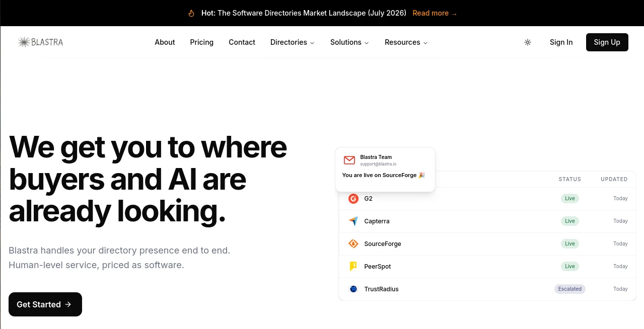Image resolution: width=644 pixels, height=329 pixels.
Task: Click the G2 logo icon
Action: (353, 199)
